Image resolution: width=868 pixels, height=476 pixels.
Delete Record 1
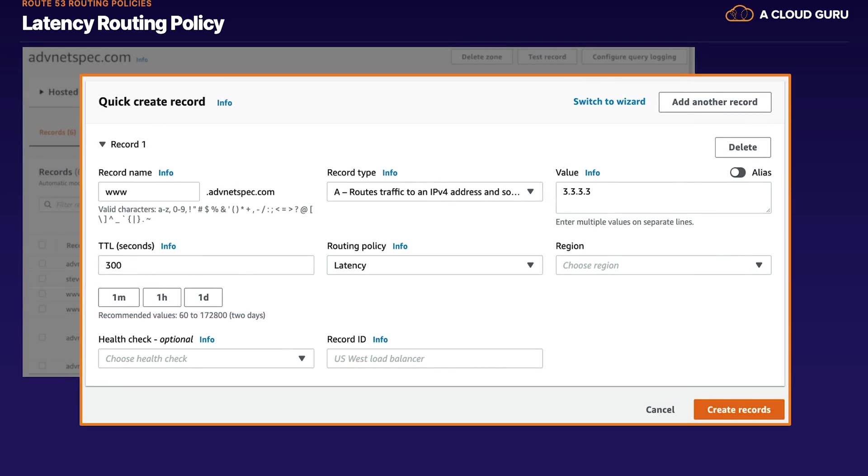(x=743, y=147)
